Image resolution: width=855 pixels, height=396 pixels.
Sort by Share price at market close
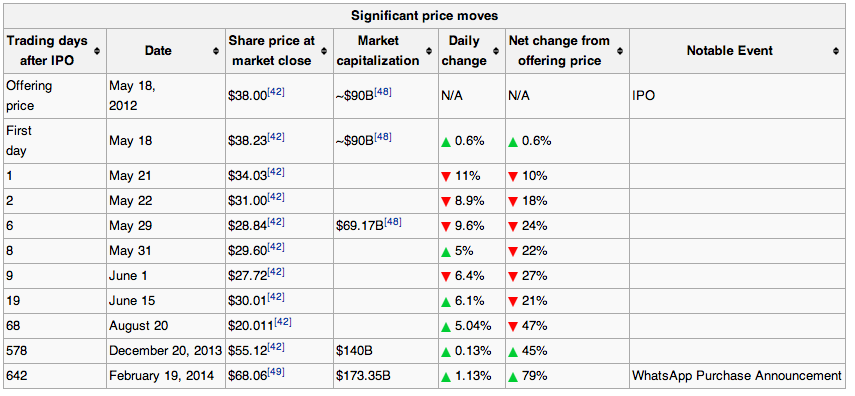coord(323,51)
